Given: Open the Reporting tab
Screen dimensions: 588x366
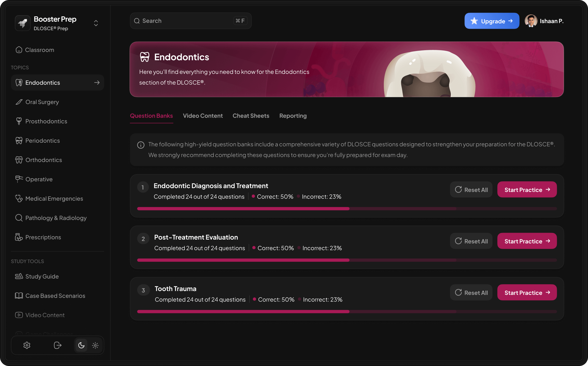Looking at the screenshot, I should click(x=293, y=116).
